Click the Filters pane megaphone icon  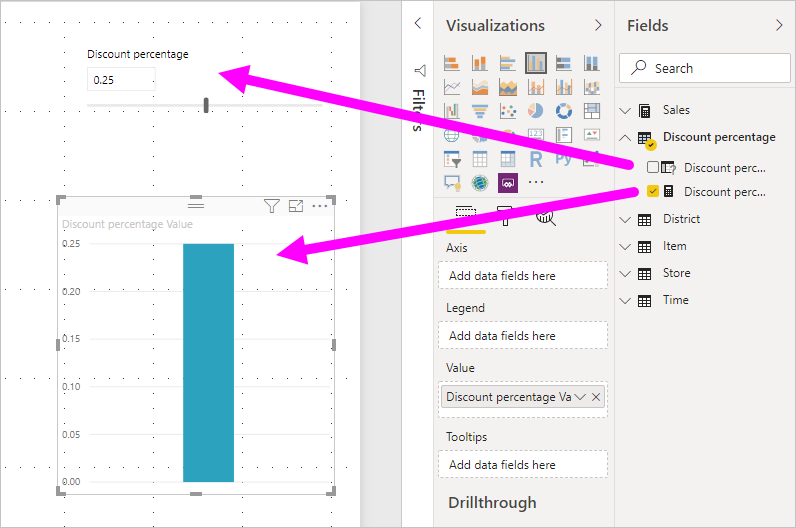point(420,71)
